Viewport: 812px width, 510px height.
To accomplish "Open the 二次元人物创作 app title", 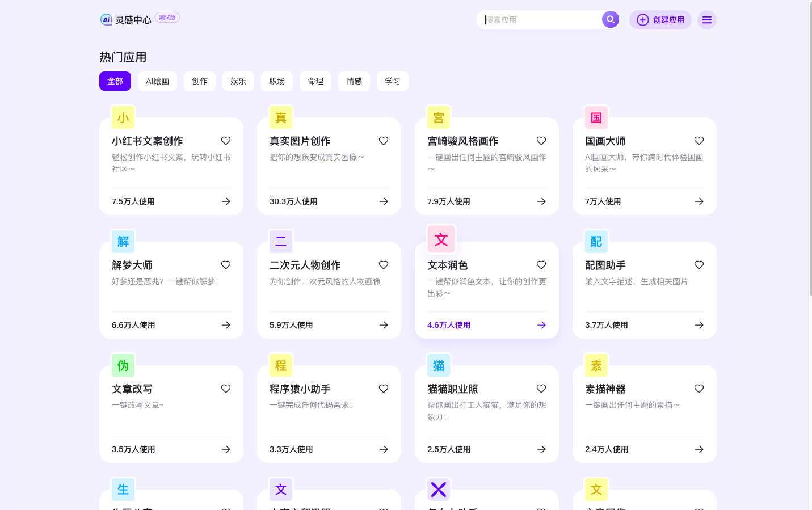I will pos(305,265).
